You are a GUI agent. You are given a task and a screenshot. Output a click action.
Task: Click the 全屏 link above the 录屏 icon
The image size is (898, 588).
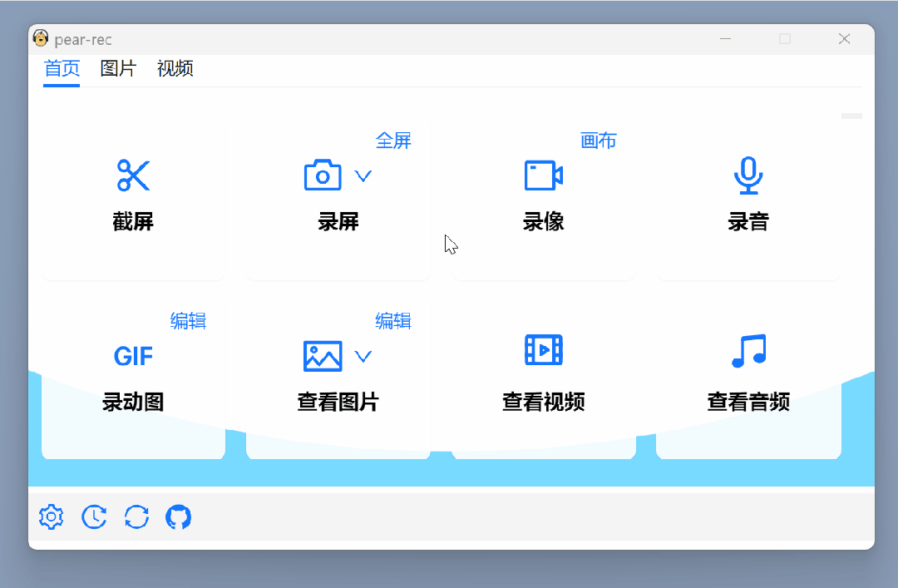(393, 141)
